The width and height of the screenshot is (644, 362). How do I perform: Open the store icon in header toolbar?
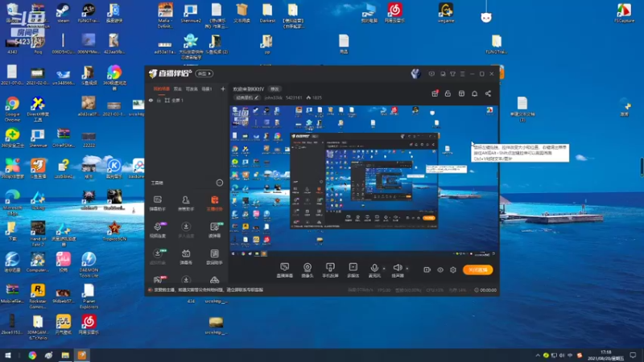point(461,93)
